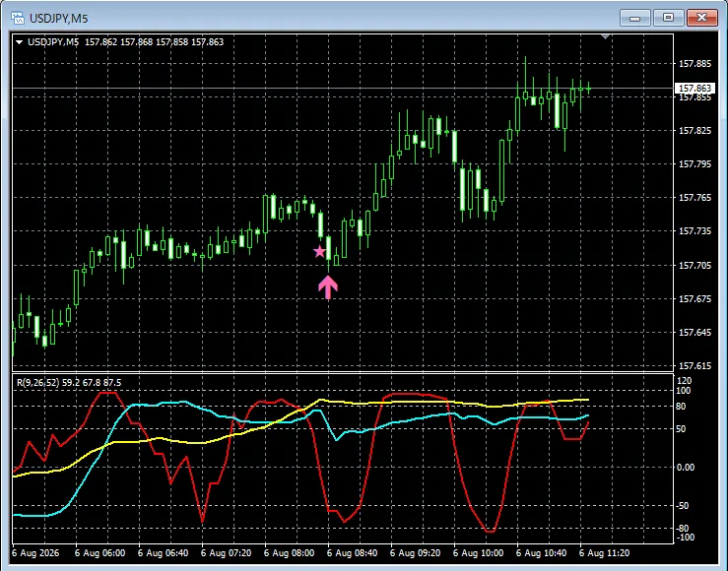Click the MetaTrader chart icon in title bar
Screen dimensions: 728x571
pyautogui.click(x=18, y=18)
